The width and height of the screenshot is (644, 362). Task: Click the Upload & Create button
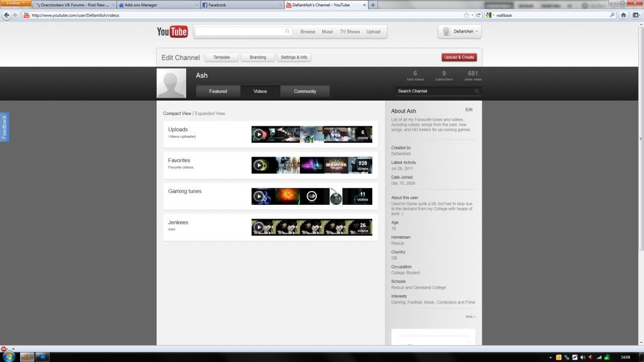point(459,57)
